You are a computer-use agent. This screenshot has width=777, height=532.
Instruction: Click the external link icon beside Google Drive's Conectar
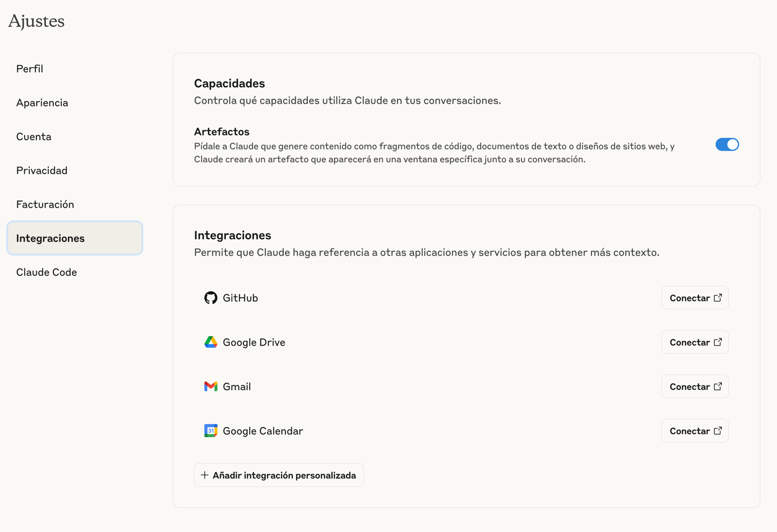coord(717,342)
